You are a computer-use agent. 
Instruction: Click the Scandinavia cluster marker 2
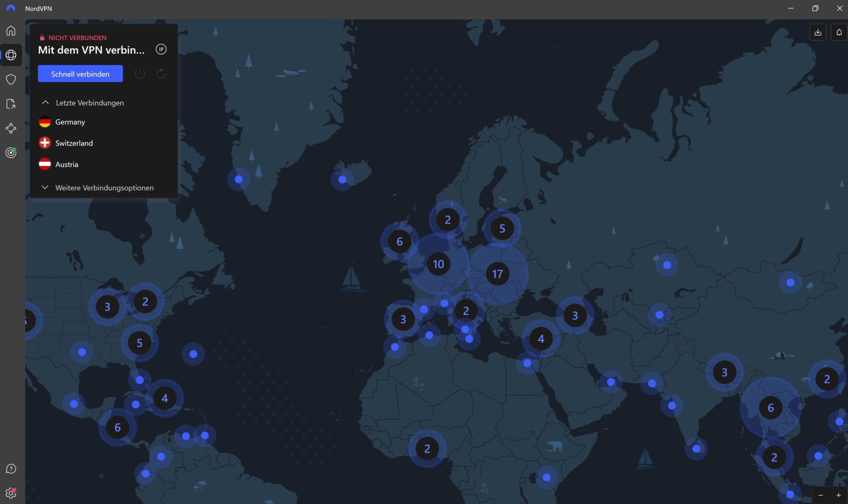447,220
